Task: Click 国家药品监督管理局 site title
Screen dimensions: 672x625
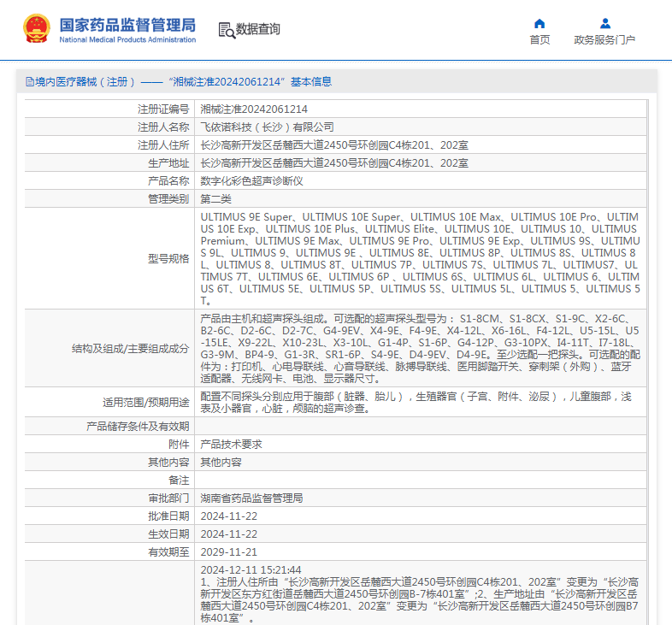Action: coord(127,24)
